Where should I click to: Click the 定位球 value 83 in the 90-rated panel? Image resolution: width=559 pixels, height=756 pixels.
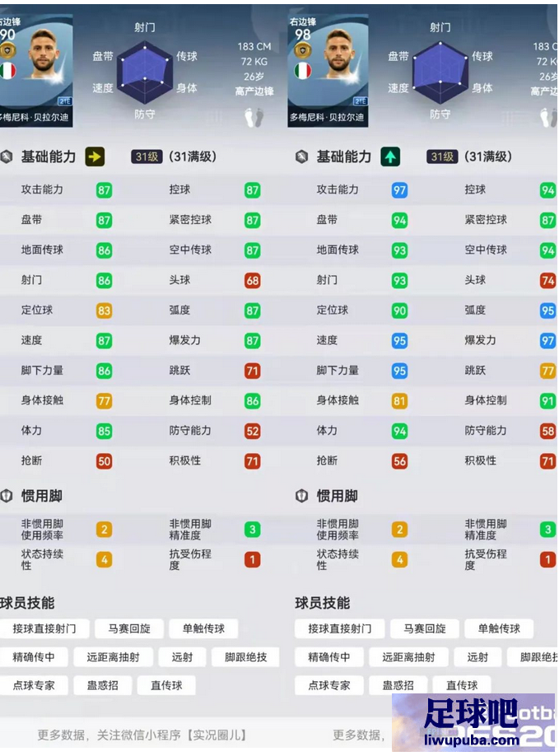104,310
